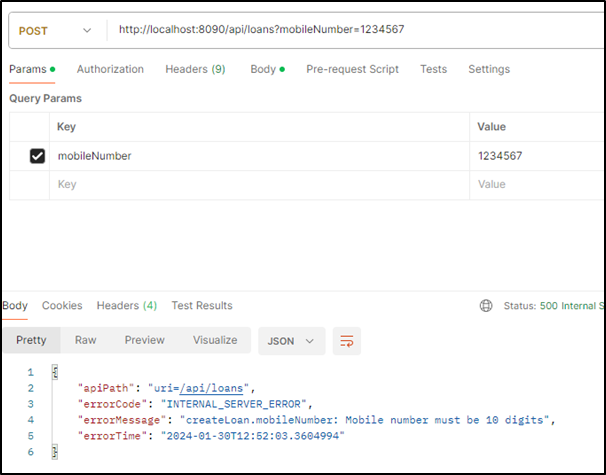Open the response Cookies tab

click(x=62, y=305)
